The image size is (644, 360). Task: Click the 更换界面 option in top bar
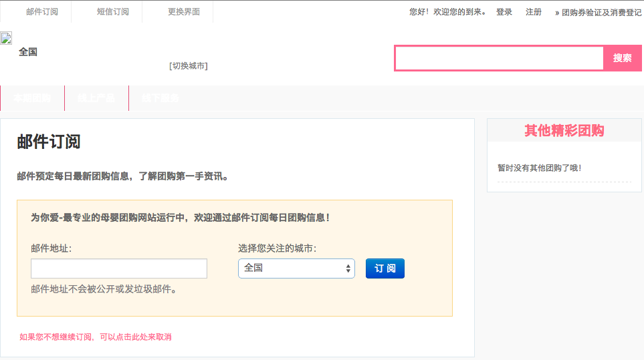(x=184, y=12)
